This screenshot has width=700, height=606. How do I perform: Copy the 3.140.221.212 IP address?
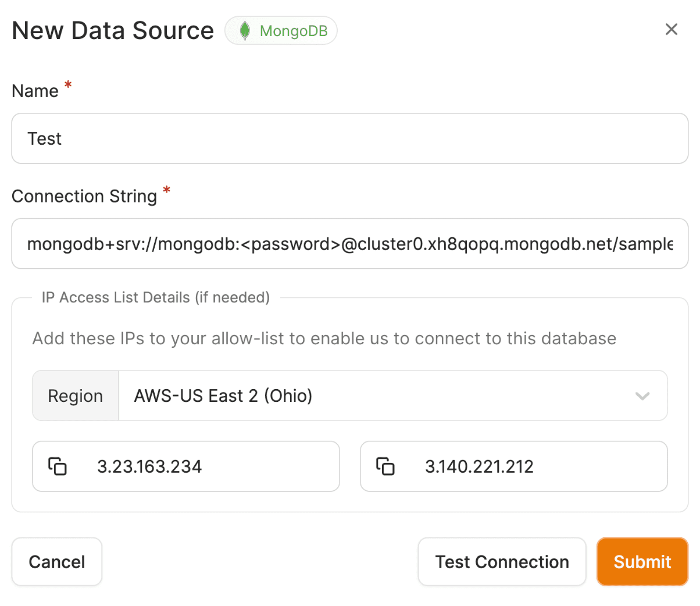tap(385, 466)
